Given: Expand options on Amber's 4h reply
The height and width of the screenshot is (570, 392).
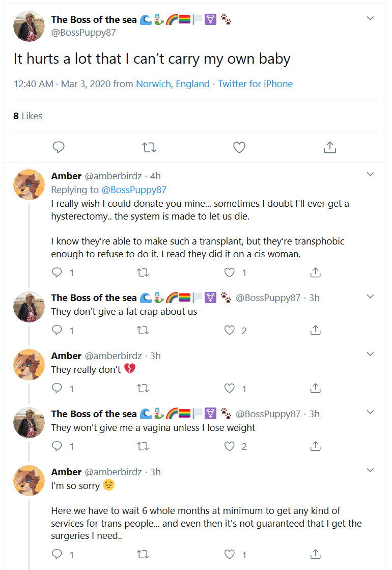Looking at the screenshot, I should (x=370, y=174).
